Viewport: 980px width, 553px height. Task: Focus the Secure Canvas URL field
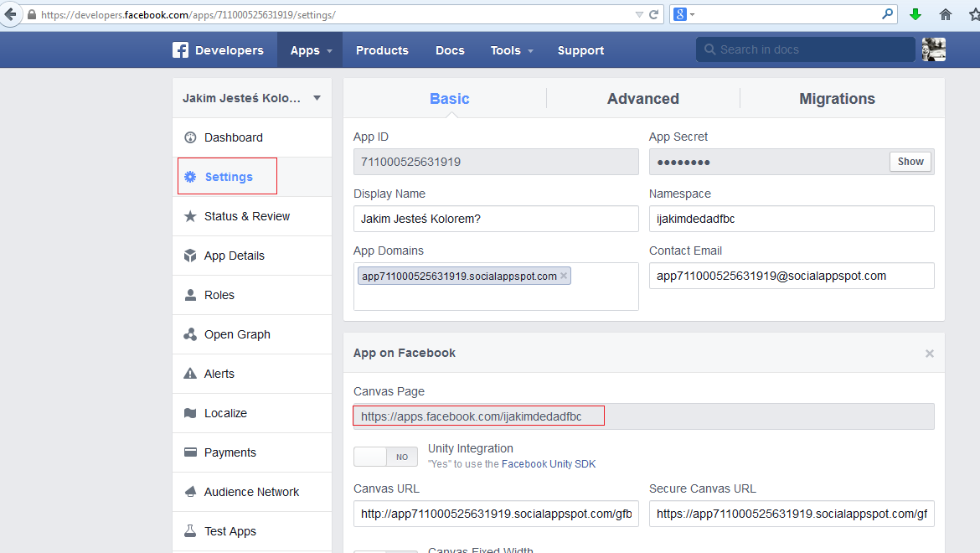[792, 514]
